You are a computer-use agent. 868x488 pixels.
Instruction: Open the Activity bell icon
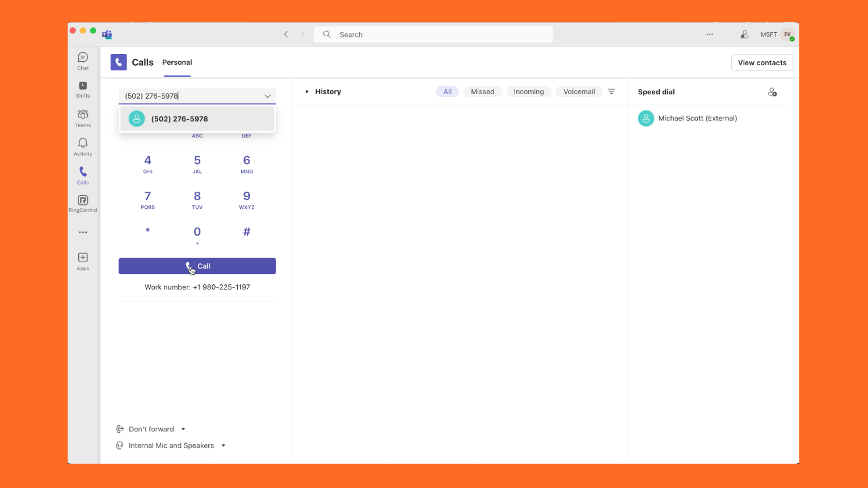coord(83,146)
